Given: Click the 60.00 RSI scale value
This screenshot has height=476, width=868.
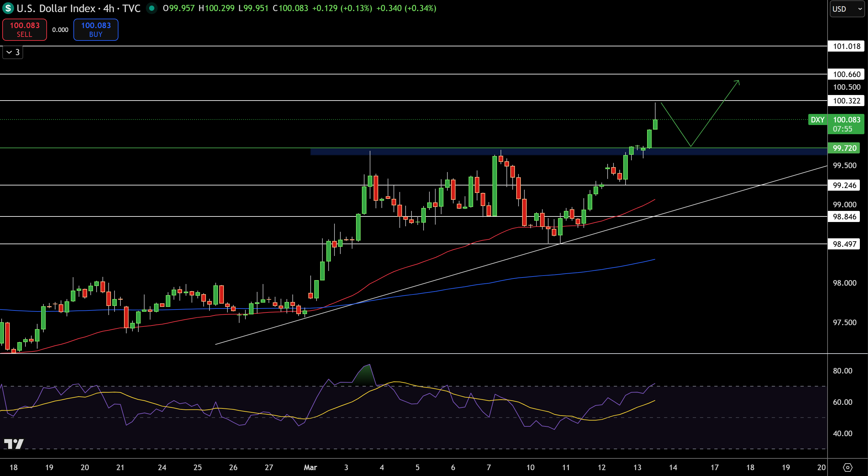Looking at the screenshot, I should coord(843,402).
